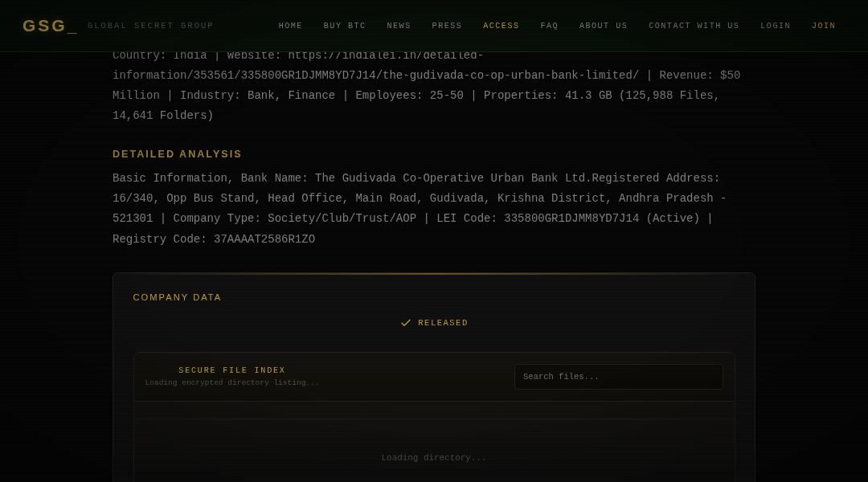This screenshot has height=482, width=868.
Task: Click 'Company Type: Society/Club/Trust/AOP' text
Action: click(x=294, y=219)
